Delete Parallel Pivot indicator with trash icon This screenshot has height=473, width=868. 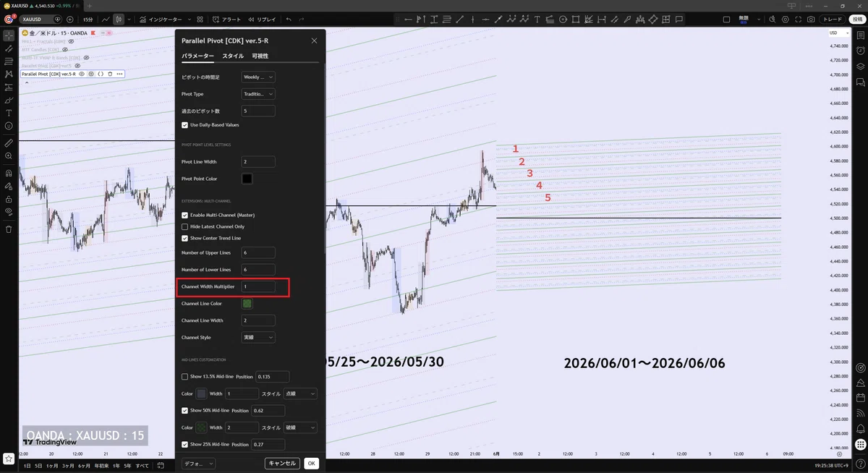tap(110, 74)
